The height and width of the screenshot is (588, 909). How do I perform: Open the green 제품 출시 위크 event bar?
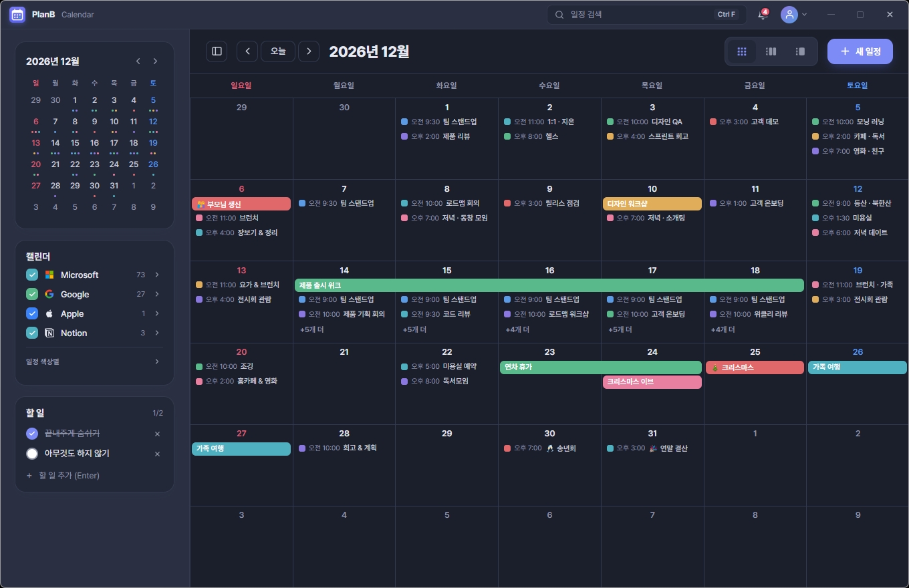click(x=549, y=285)
